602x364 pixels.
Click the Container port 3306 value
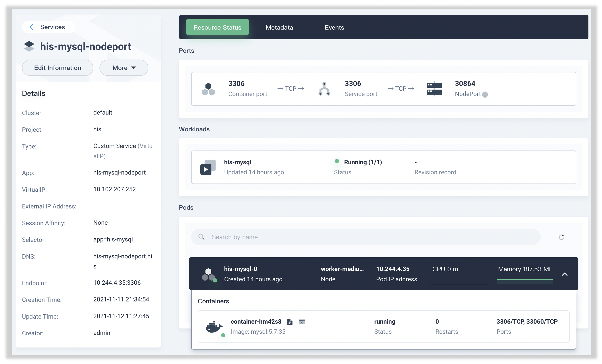coord(236,83)
